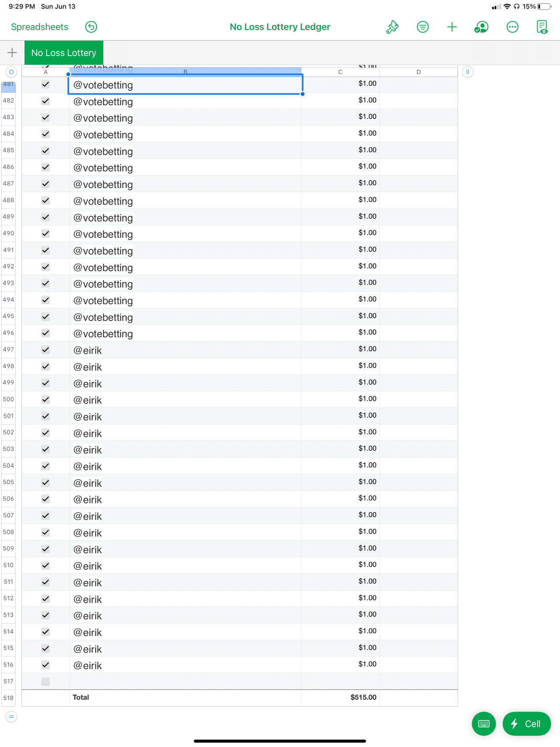Select the @eirik cell in row 505
This screenshot has width=560, height=747.
pyautogui.click(x=185, y=482)
